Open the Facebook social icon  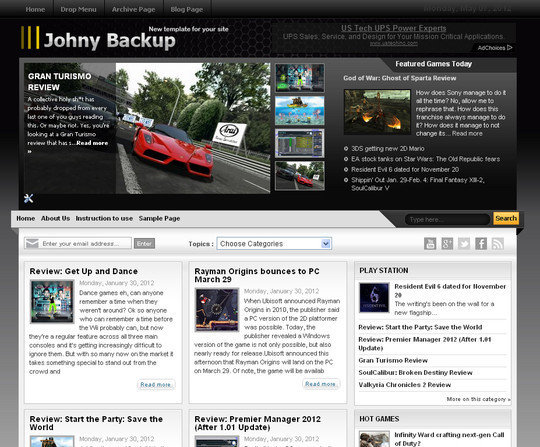[481, 244]
